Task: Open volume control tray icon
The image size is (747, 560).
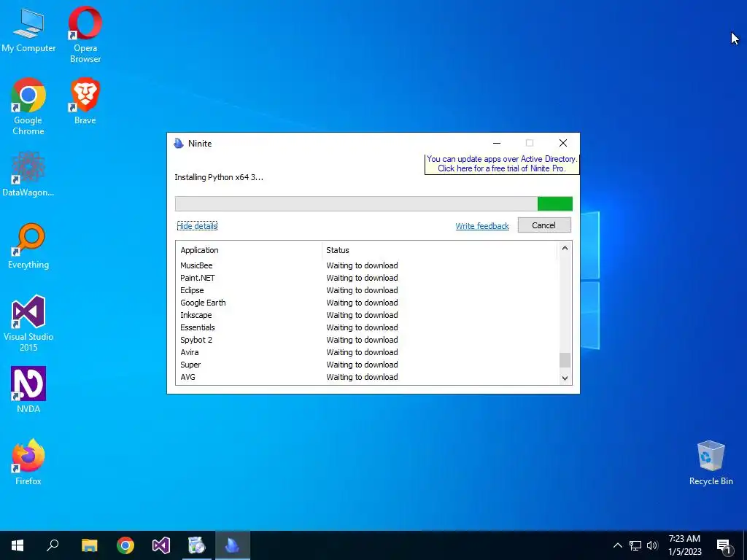Action: coord(652,545)
